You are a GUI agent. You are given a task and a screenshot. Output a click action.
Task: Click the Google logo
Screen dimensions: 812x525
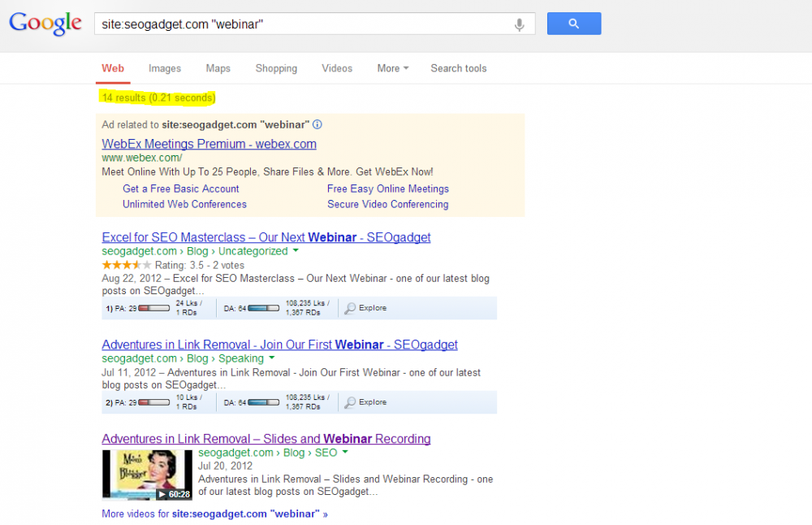coord(45,24)
